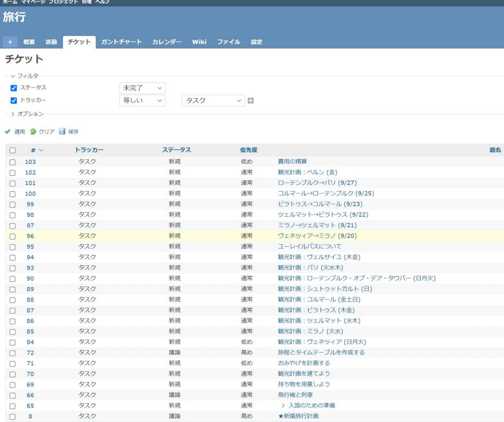Click the 旅行 project title
Image resolution: width=504 pixels, height=422 pixels.
[14, 17]
